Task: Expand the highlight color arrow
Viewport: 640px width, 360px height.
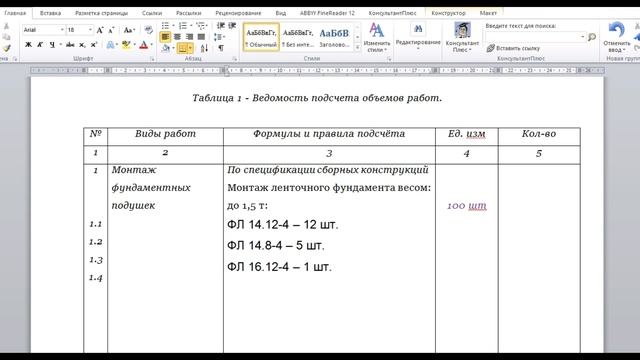Action: click(134, 44)
